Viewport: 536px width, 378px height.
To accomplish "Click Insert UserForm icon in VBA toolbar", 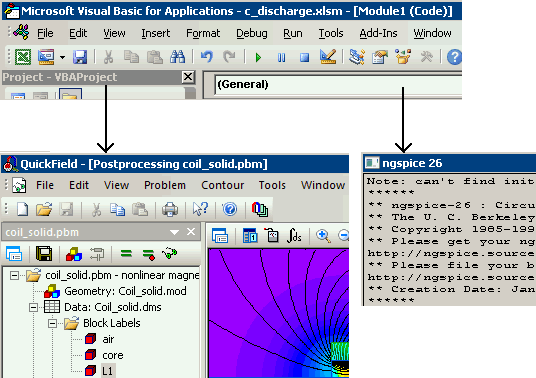I will click(46, 57).
